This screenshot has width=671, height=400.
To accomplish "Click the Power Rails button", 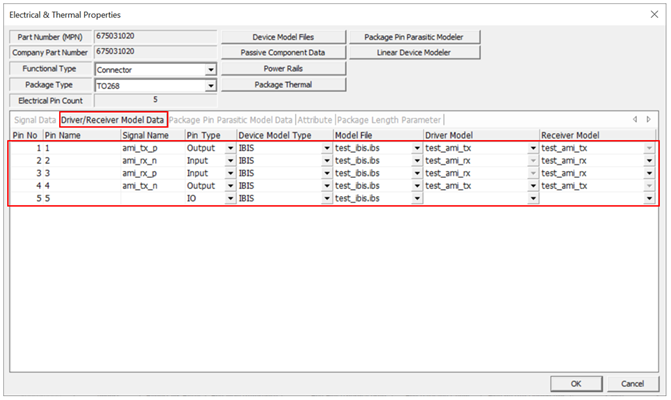I will point(282,68).
